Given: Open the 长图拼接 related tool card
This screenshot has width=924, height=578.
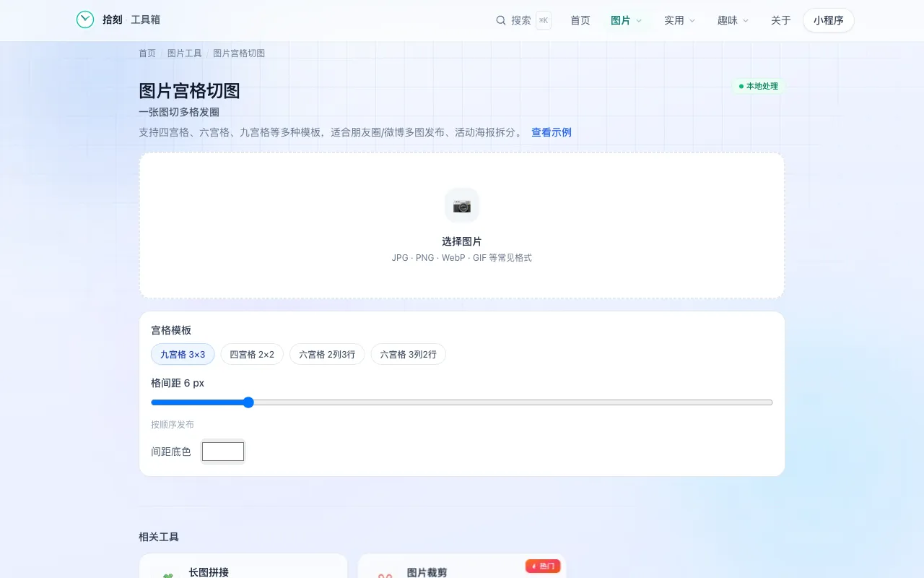Looking at the screenshot, I should 243,566.
